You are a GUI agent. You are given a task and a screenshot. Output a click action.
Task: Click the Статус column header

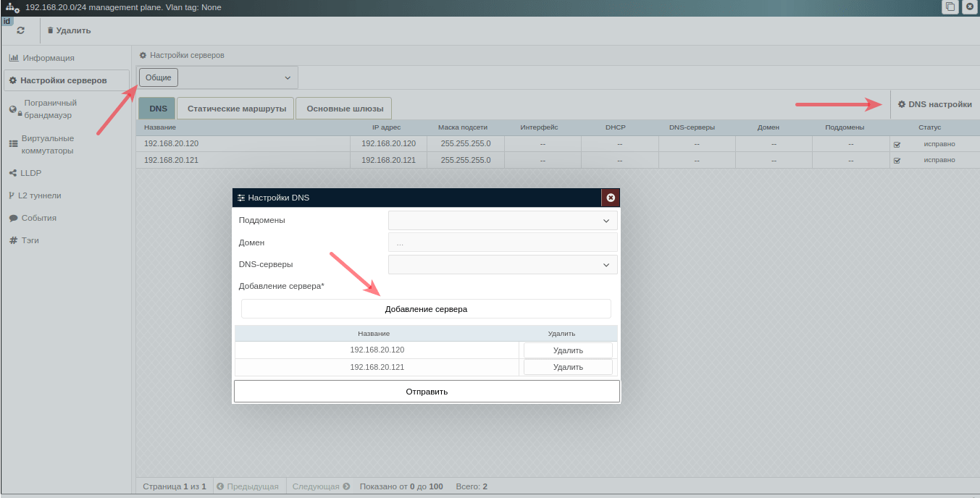[929, 127]
